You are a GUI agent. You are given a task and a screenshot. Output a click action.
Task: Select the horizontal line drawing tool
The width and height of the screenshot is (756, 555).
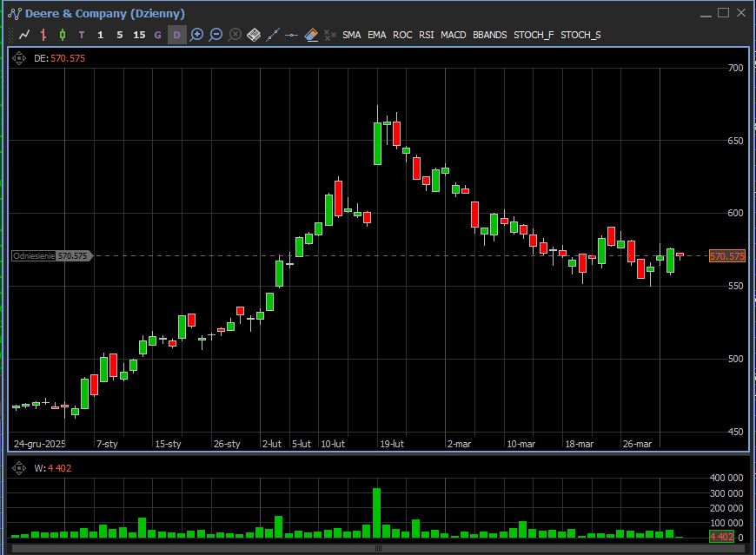(x=292, y=35)
